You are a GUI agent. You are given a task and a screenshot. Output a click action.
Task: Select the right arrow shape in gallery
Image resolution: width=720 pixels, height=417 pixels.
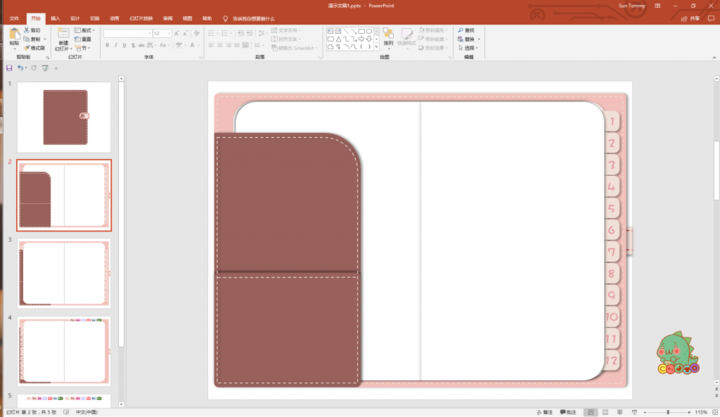tap(361, 39)
